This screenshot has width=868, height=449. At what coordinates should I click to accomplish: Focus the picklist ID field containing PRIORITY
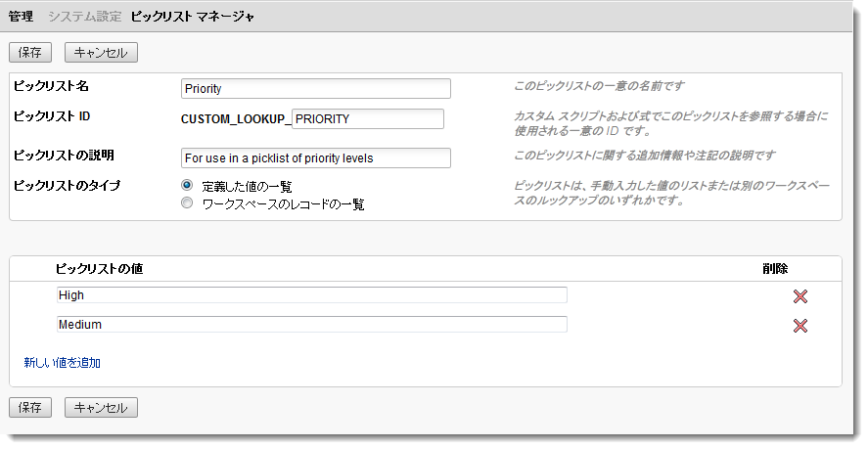368,119
